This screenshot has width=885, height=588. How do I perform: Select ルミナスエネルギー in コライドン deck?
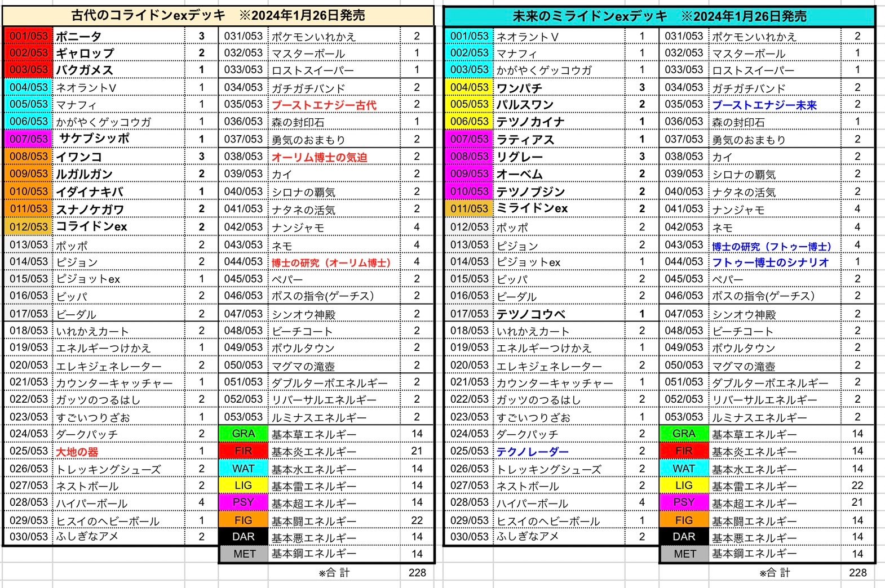click(334, 417)
